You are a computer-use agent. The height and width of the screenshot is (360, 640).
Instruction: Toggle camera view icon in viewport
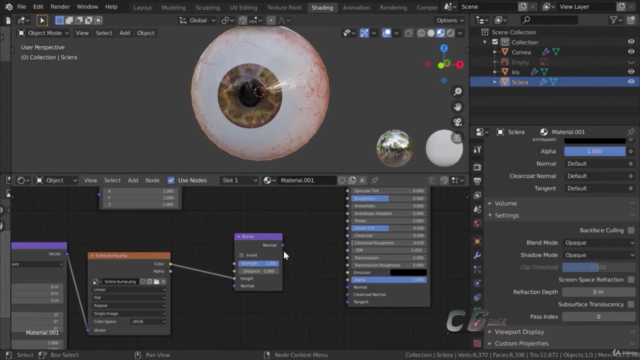[458, 122]
